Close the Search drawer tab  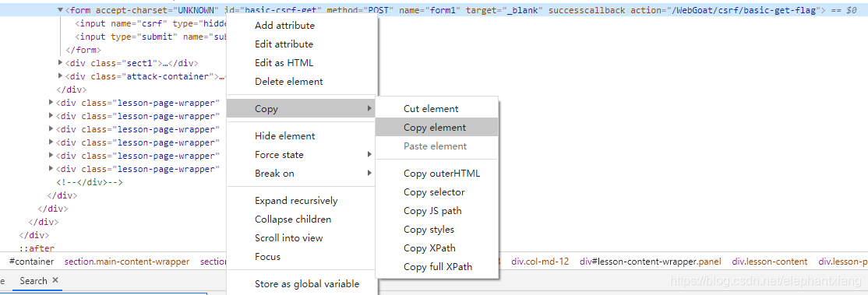pyautogui.click(x=55, y=281)
